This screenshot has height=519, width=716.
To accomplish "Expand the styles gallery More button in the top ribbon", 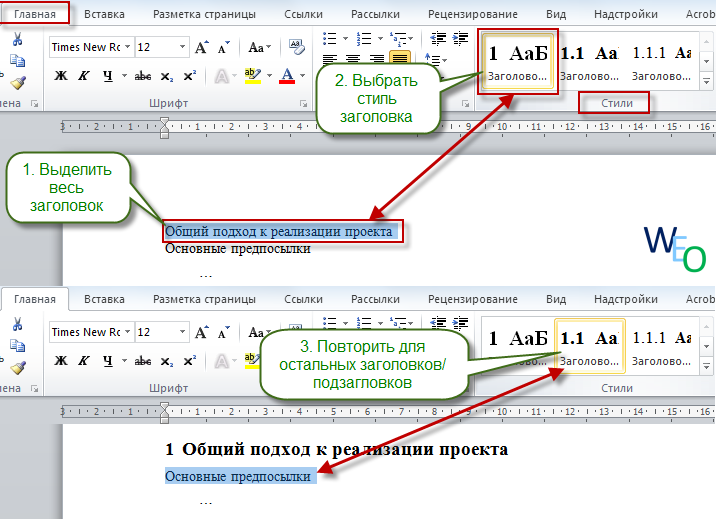I will (706, 82).
